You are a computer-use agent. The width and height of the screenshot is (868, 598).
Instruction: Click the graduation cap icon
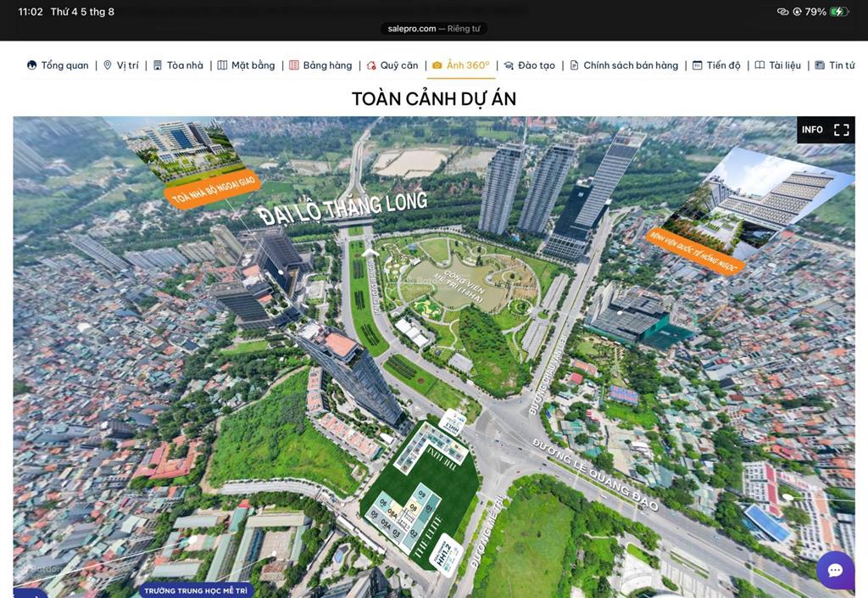point(509,65)
